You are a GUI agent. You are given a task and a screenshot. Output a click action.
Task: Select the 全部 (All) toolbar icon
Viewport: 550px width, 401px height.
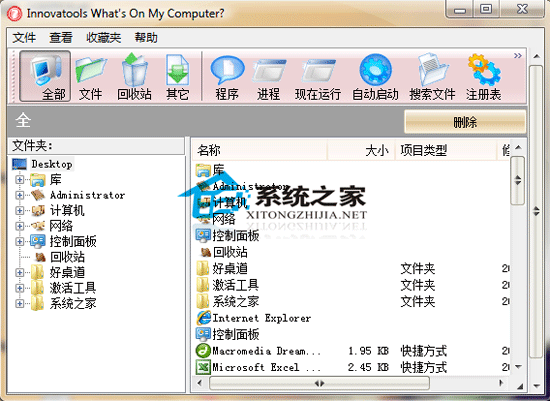45,76
